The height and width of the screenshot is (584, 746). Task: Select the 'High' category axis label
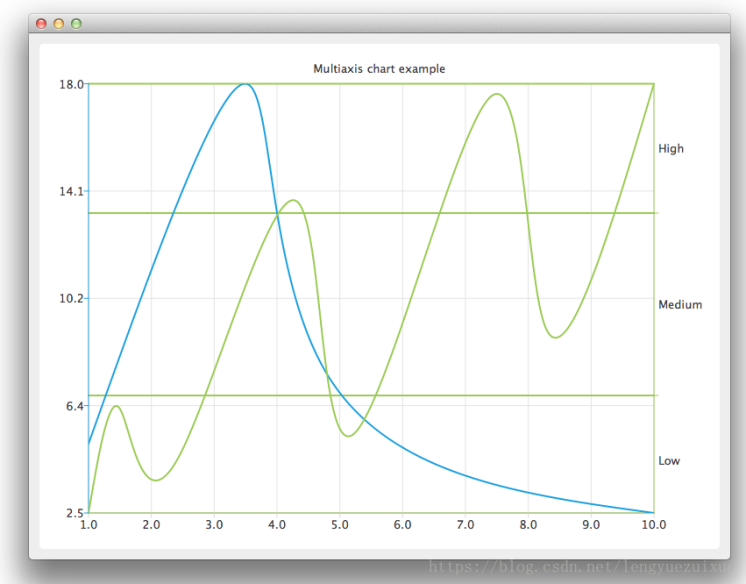pyautogui.click(x=671, y=149)
